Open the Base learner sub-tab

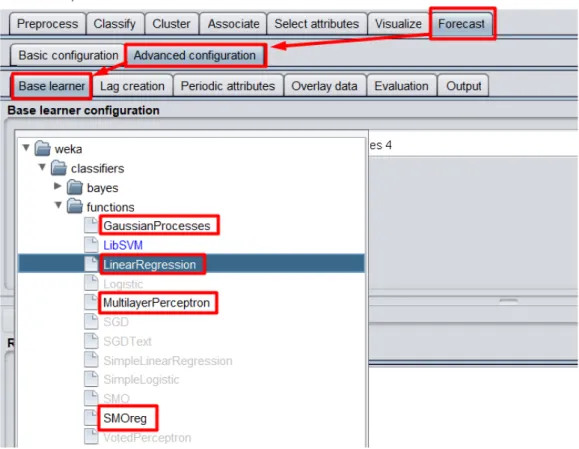52,86
